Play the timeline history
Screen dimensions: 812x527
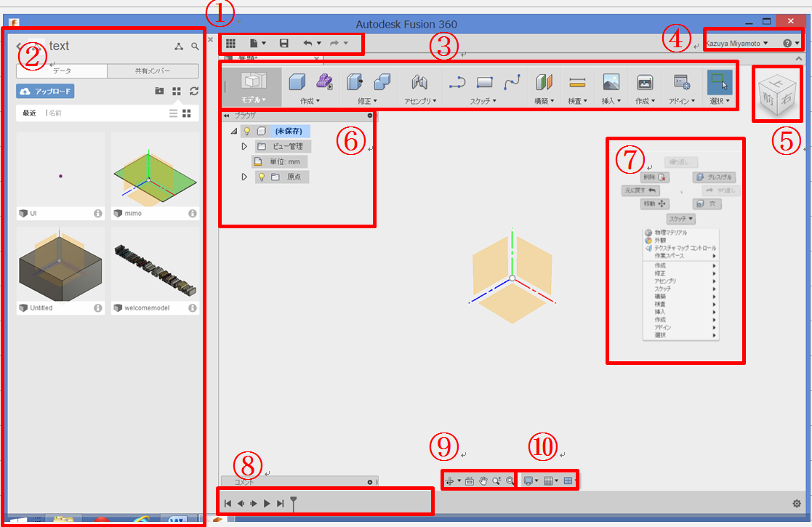click(x=267, y=503)
